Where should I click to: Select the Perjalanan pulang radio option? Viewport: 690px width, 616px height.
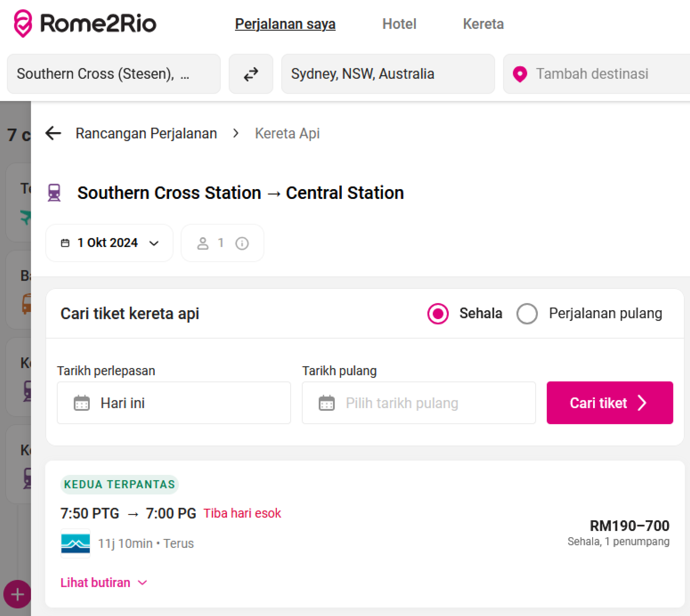point(527,314)
